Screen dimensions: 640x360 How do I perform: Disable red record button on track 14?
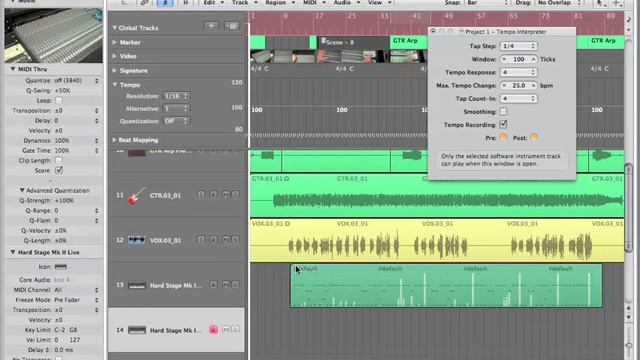[x=213, y=329]
